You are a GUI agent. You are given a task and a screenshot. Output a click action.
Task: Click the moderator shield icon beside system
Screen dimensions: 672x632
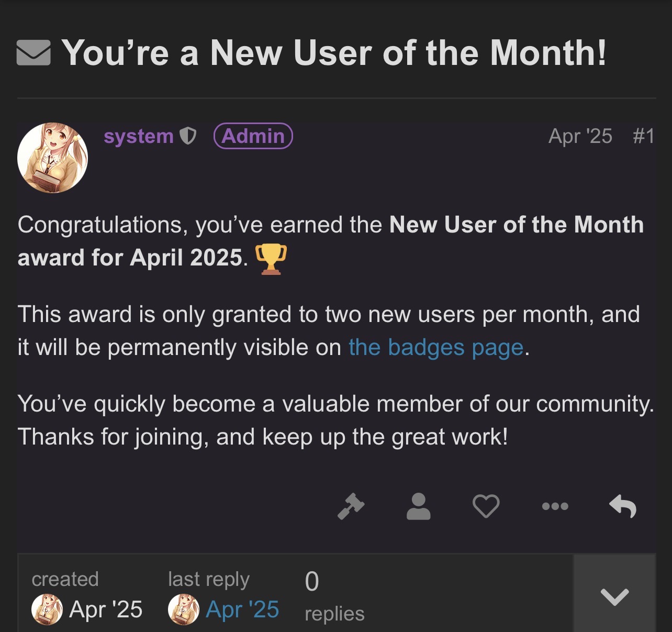188,136
